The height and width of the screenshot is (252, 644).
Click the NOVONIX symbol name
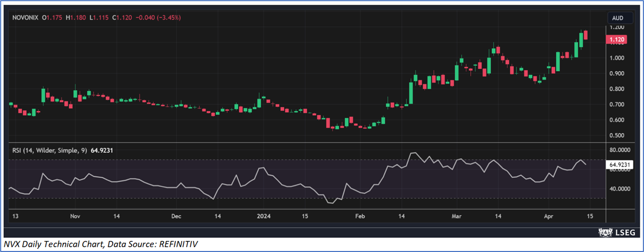pos(26,18)
